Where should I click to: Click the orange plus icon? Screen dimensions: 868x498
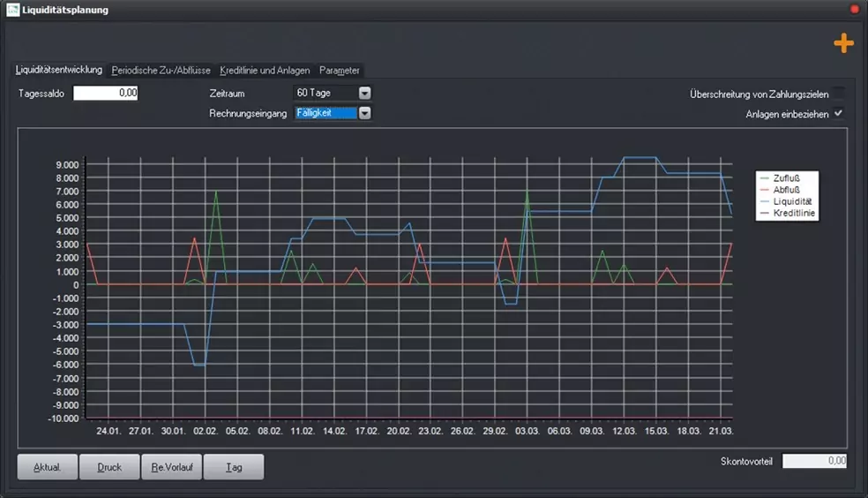click(x=843, y=43)
